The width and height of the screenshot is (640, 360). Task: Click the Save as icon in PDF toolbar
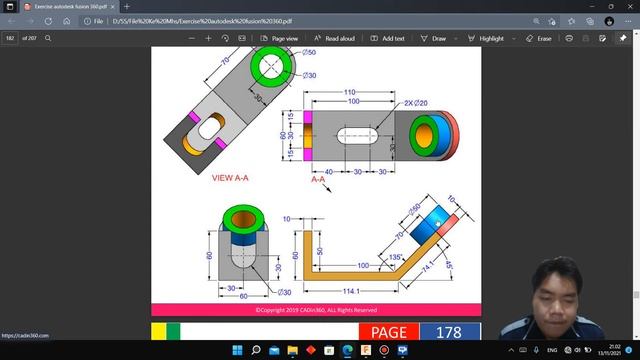[602, 38]
